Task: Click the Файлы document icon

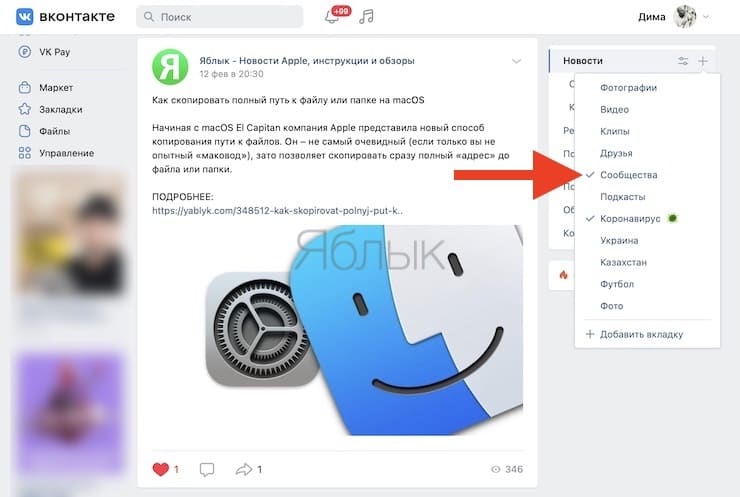Action: [x=25, y=131]
